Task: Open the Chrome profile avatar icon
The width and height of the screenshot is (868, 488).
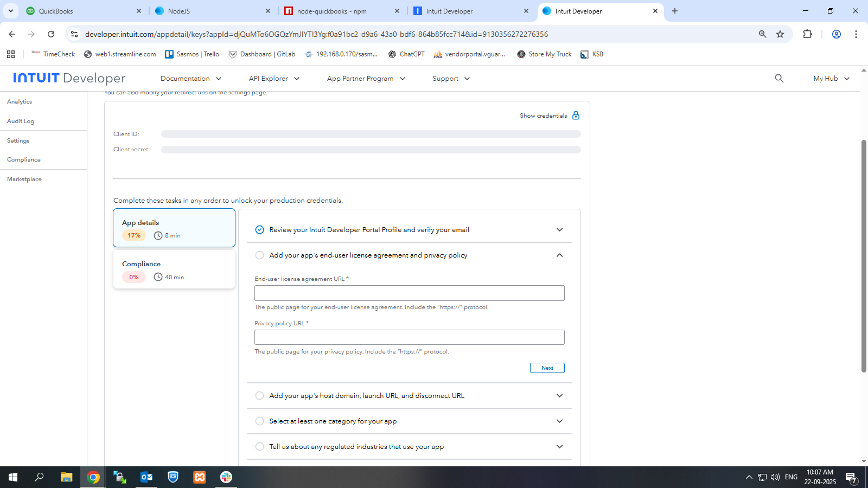Action: pos(836,34)
